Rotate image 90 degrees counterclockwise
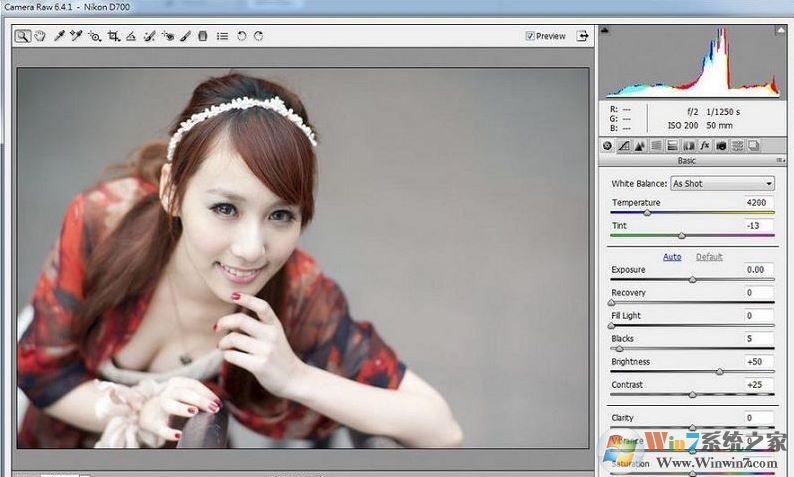Screen dimensions: 794x477 point(242,36)
